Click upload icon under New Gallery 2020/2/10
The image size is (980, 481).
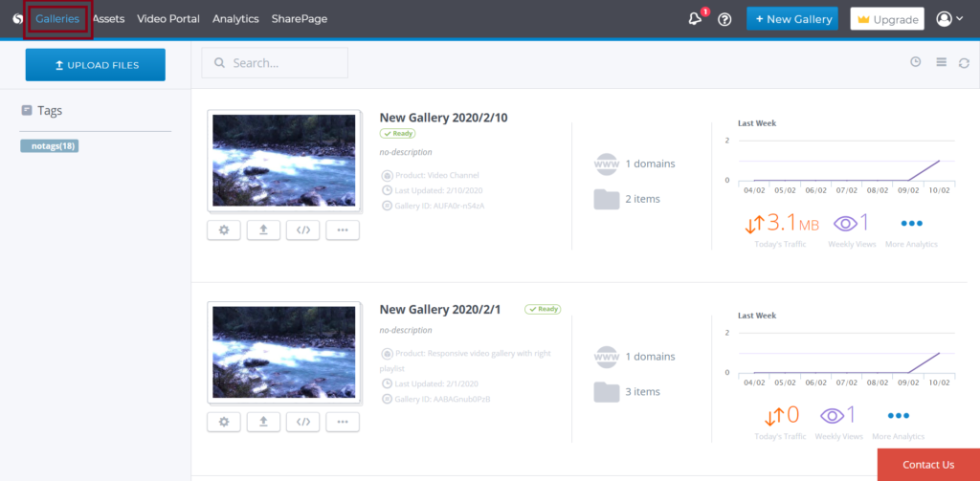pos(263,230)
